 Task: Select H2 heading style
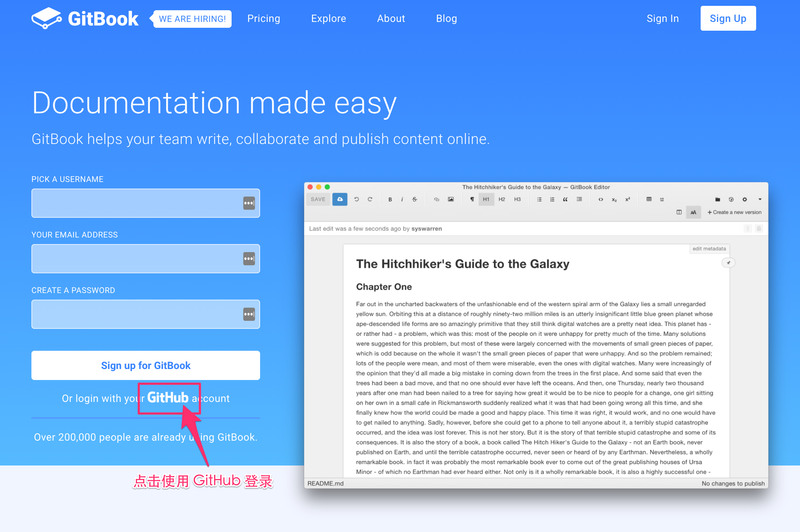[502, 199]
